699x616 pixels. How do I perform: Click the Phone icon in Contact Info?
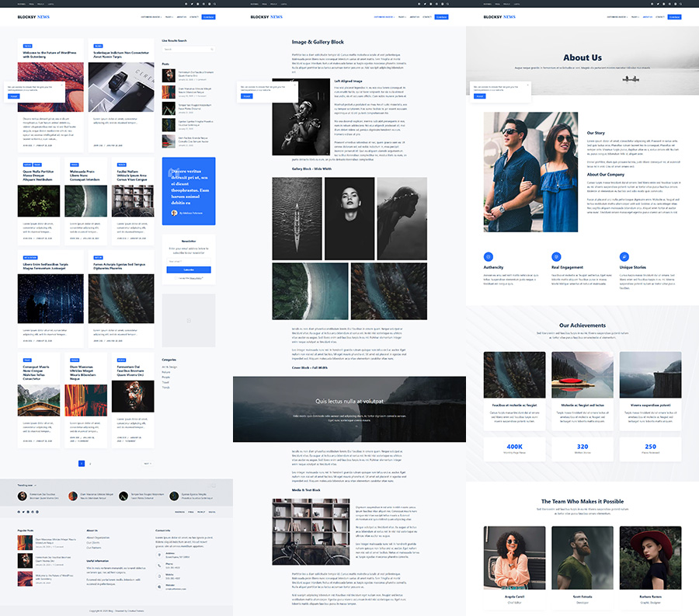158,566
